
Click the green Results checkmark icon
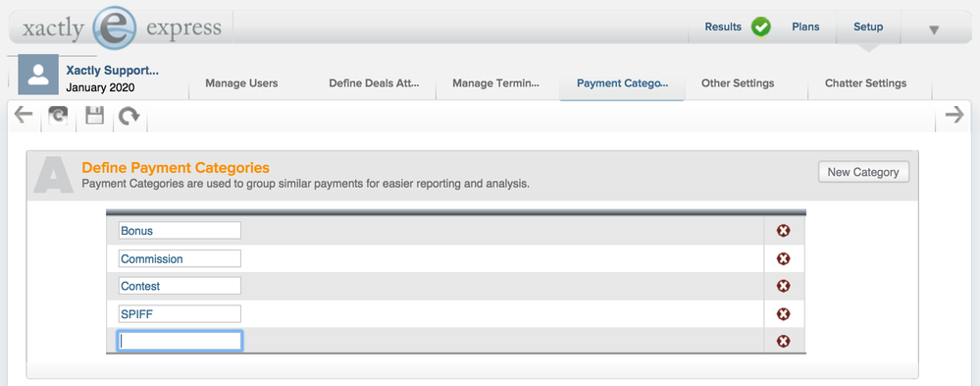coord(760,27)
